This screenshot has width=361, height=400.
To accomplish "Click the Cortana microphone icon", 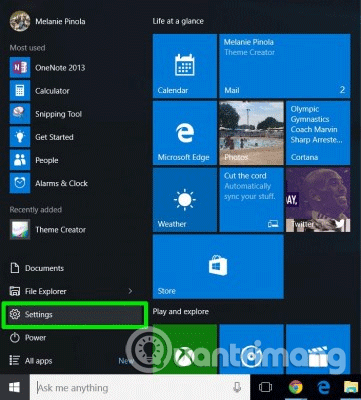I will 237,387.
